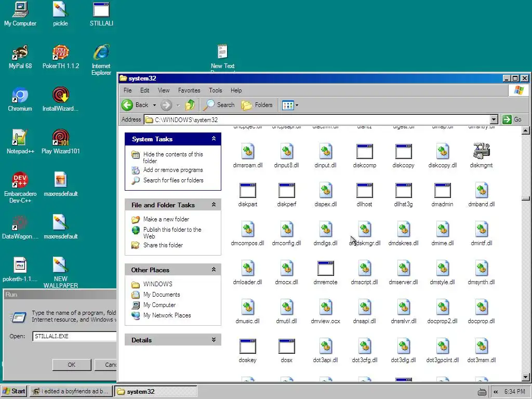Switch to system32 taskbar button

(x=156, y=392)
